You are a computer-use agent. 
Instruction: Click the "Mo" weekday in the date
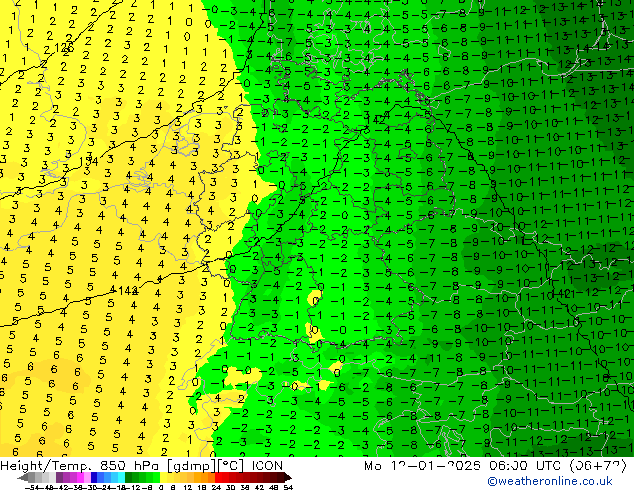point(374,466)
